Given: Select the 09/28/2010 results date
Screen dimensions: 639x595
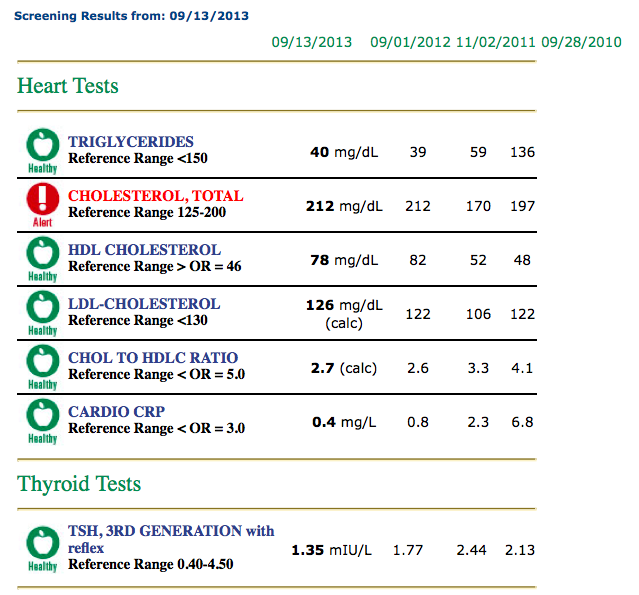Looking at the screenshot, I should [582, 42].
